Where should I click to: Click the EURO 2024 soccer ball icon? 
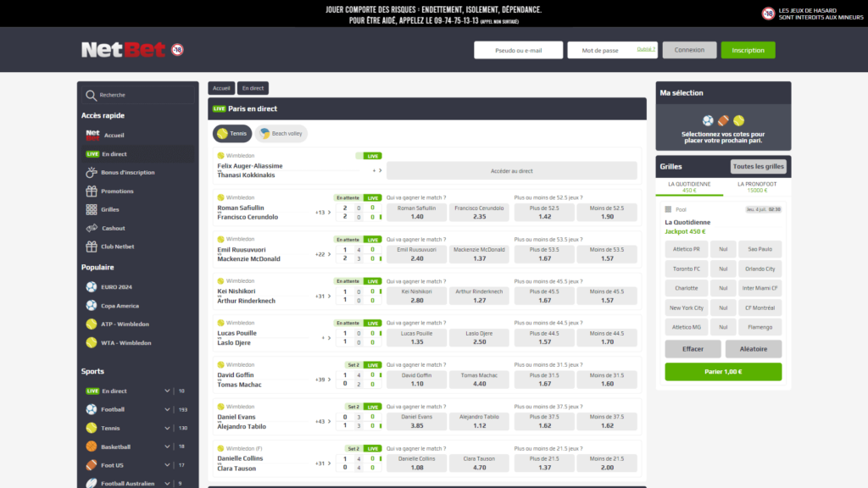(x=92, y=287)
